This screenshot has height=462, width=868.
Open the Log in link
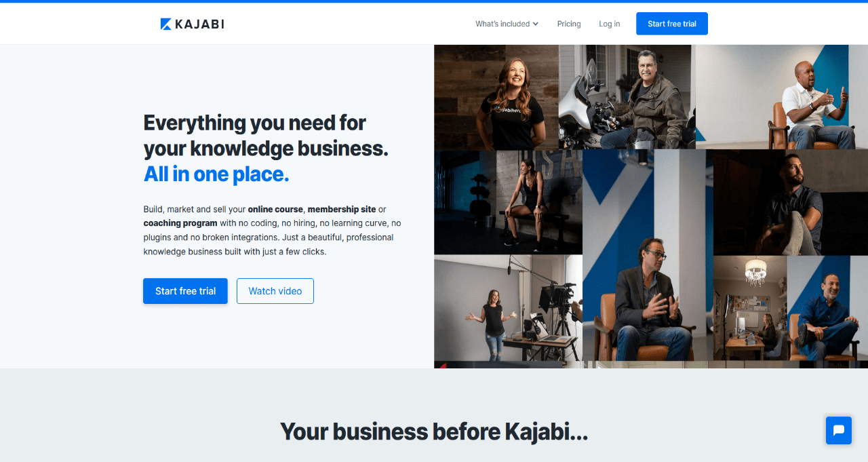tap(609, 24)
